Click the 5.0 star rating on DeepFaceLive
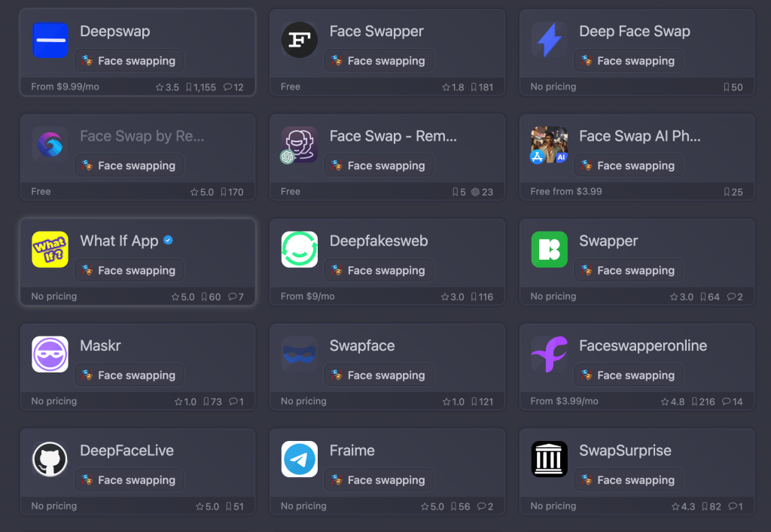The height and width of the screenshot is (532, 771). click(x=207, y=506)
